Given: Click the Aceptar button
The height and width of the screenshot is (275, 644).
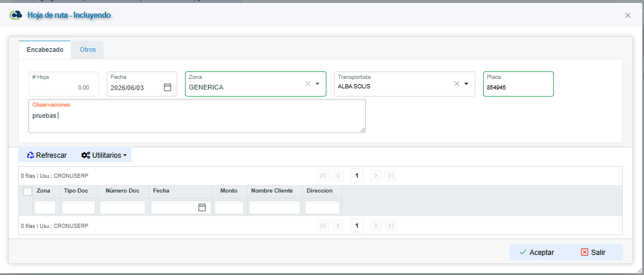Looking at the screenshot, I should pyautogui.click(x=537, y=253).
